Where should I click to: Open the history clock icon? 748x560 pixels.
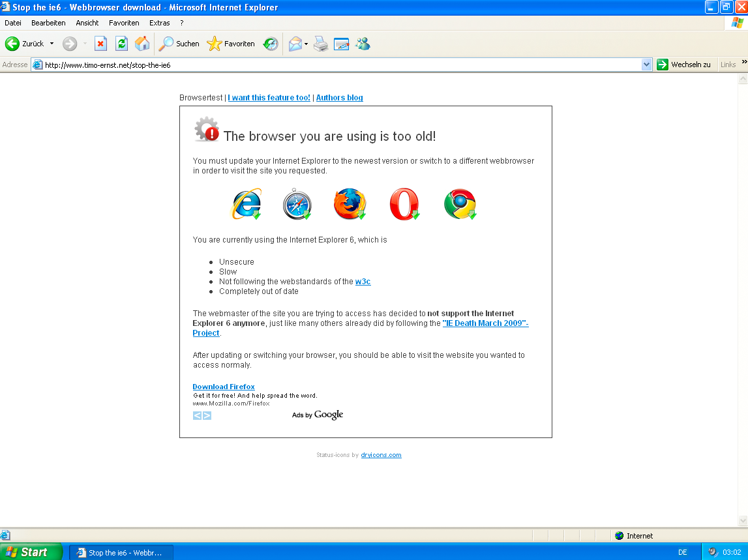point(271,44)
